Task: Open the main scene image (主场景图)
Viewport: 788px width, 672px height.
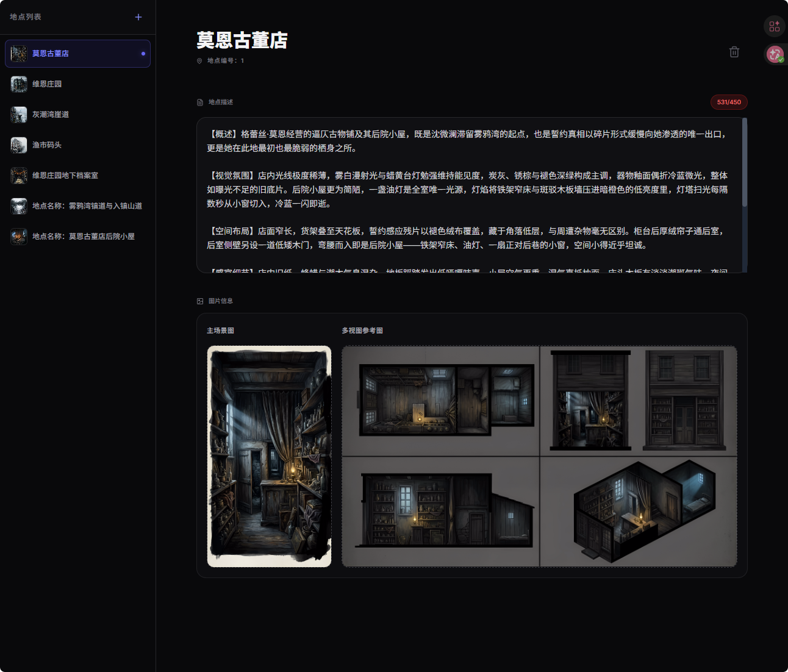Action: (x=269, y=456)
